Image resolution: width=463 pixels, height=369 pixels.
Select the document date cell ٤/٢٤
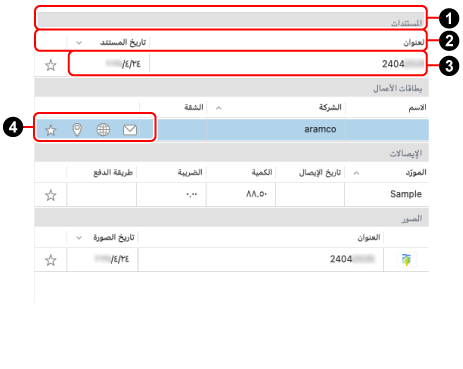[123, 64]
